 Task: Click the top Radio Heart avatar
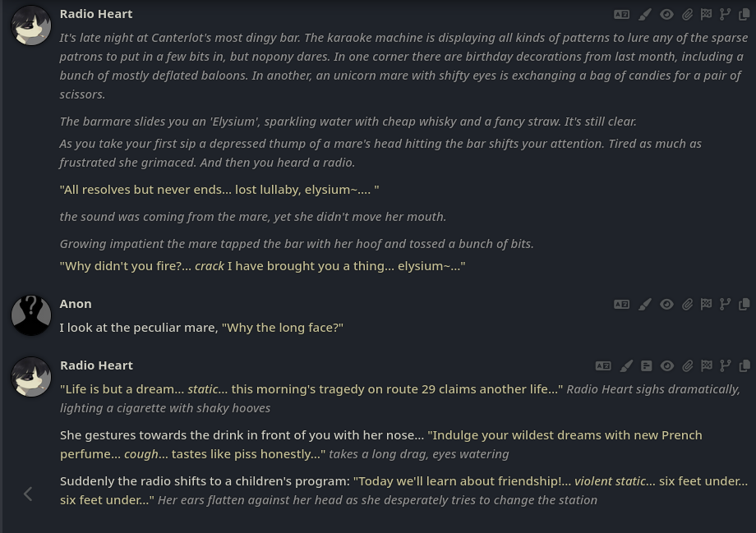[31, 25]
